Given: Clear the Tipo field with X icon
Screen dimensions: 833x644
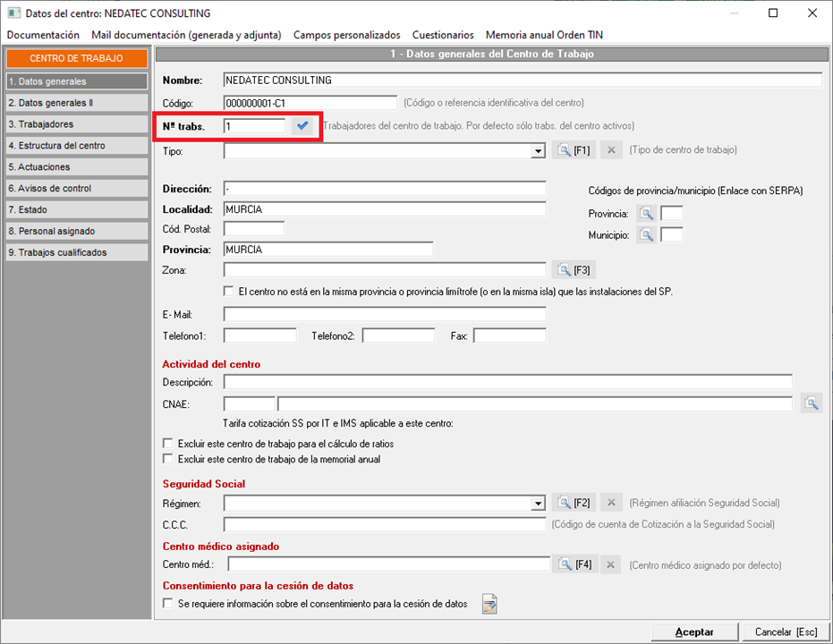Looking at the screenshot, I should [x=611, y=150].
